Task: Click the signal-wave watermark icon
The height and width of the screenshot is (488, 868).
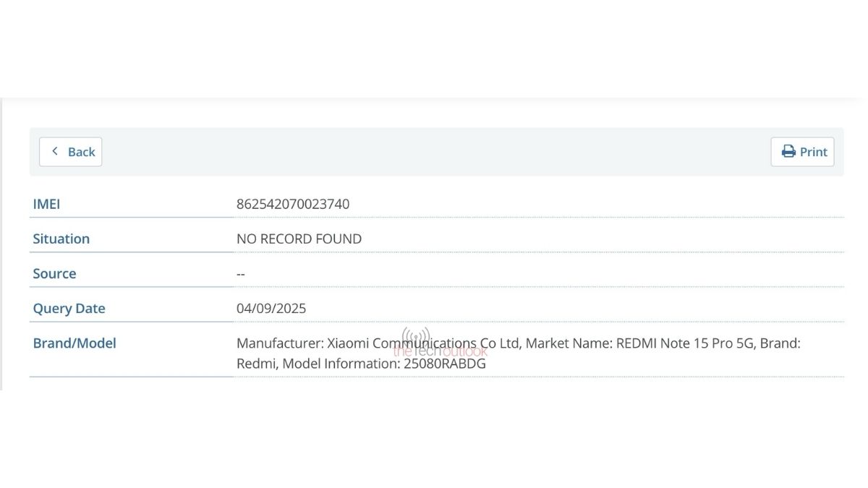Action: pyautogui.click(x=415, y=337)
